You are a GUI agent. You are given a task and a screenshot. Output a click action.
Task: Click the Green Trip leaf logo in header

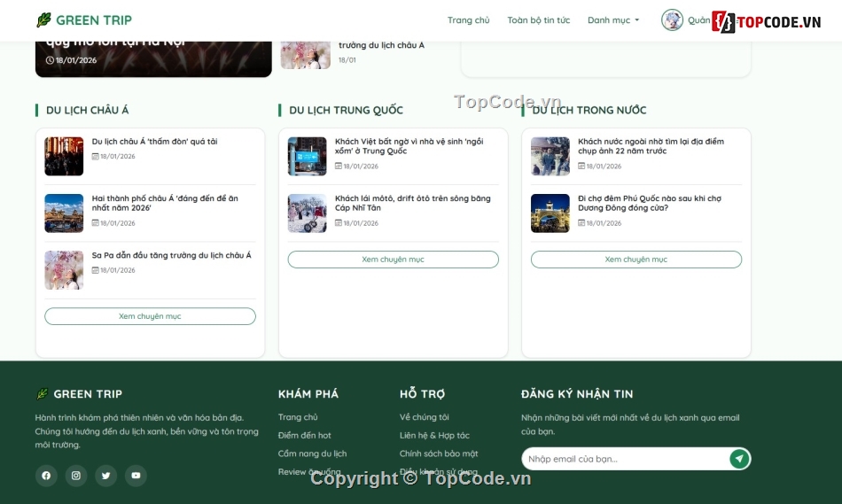point(43,19)
